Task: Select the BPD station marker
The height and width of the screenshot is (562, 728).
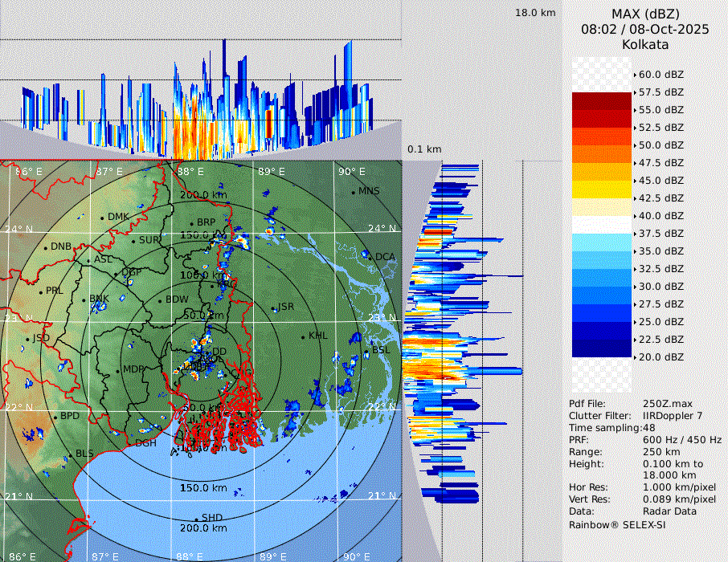Action: (55, 417)
